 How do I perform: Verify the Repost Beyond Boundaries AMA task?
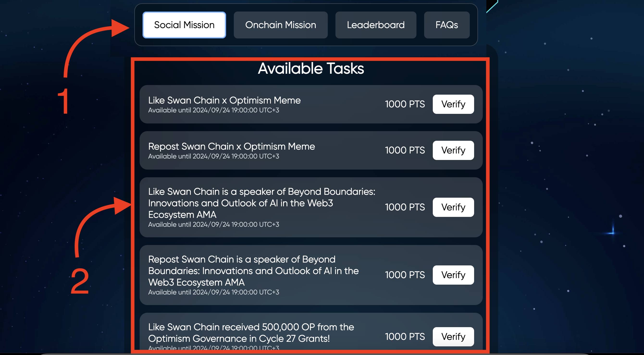pos(453,275)
